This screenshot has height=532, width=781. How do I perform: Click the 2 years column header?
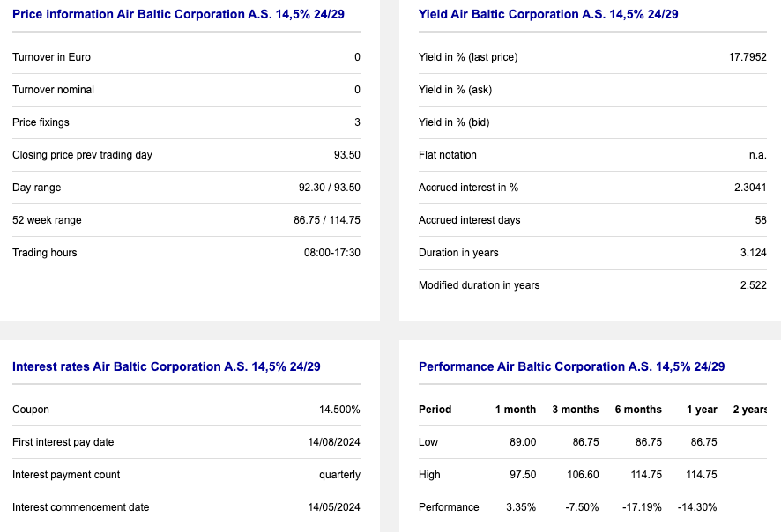coord(750,410)
